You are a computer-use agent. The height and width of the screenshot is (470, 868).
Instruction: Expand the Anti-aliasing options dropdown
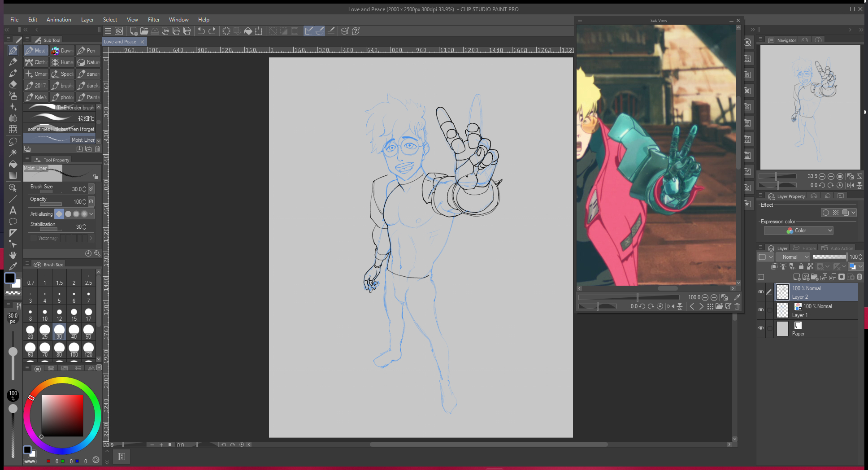click(x=91, y=214)
